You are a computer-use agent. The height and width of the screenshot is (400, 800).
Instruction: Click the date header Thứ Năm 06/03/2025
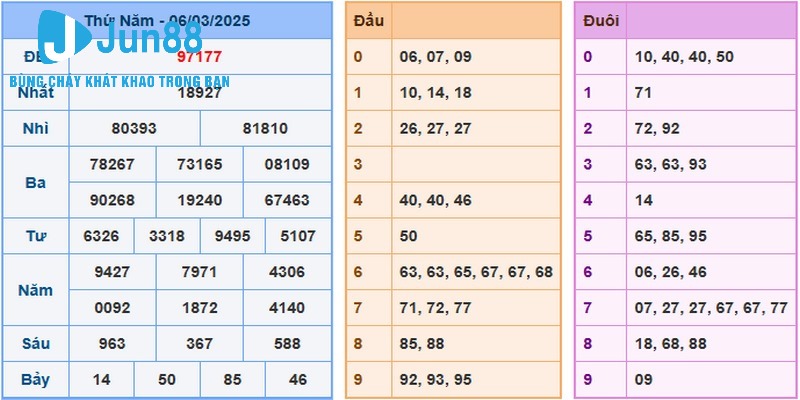point(168,20)
